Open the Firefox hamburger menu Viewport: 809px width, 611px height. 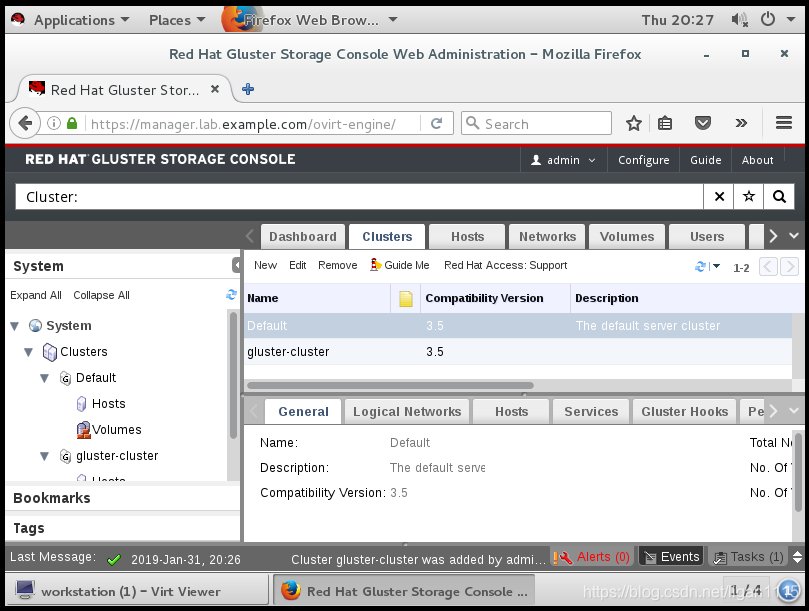(784, 123)
